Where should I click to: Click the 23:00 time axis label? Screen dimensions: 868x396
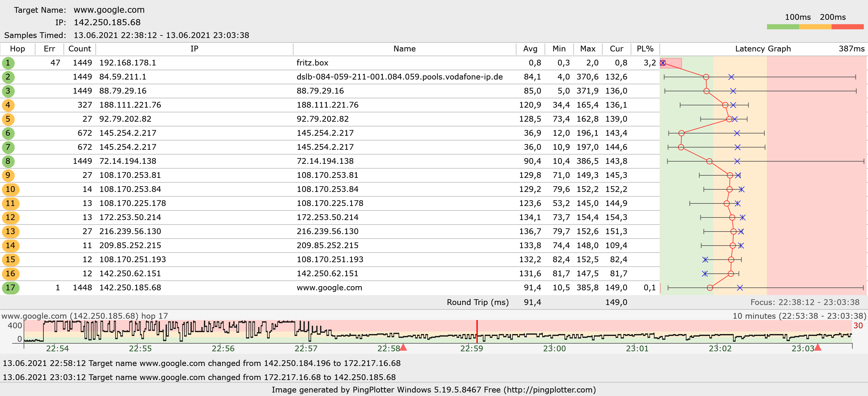pos(554,348)
